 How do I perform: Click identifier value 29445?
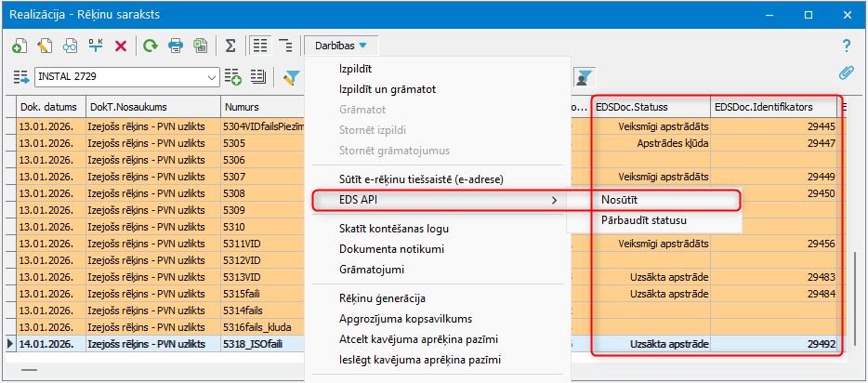[821, 126]
